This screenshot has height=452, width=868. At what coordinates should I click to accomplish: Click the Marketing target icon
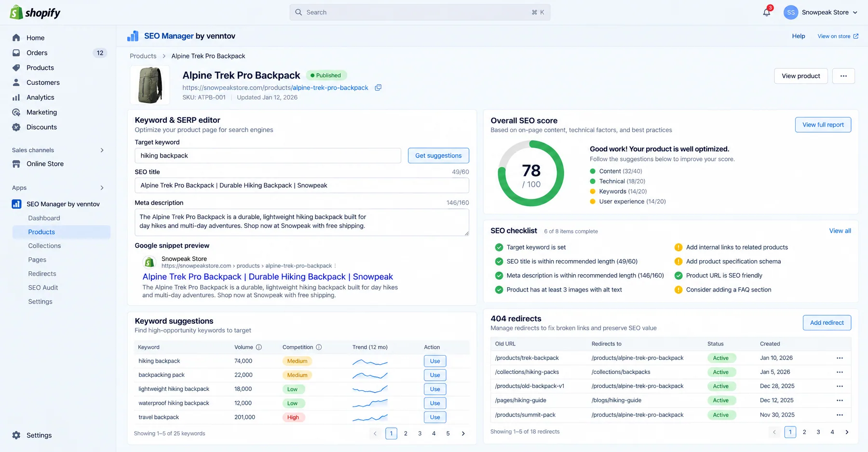[x=16, y=112]
